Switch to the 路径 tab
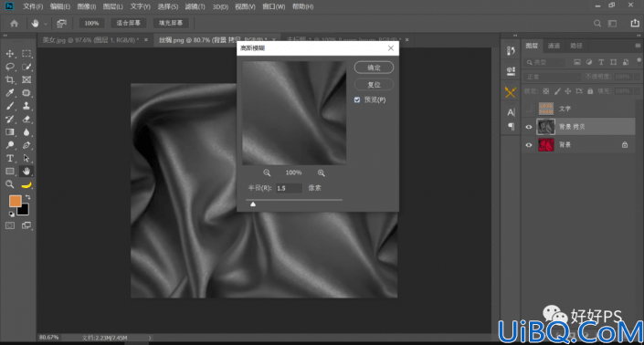 [576, 46]
